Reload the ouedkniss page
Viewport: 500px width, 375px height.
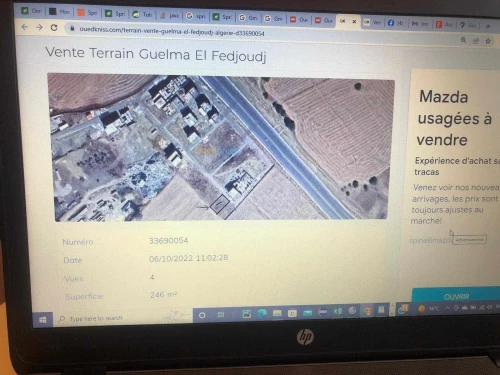point(54,28)
